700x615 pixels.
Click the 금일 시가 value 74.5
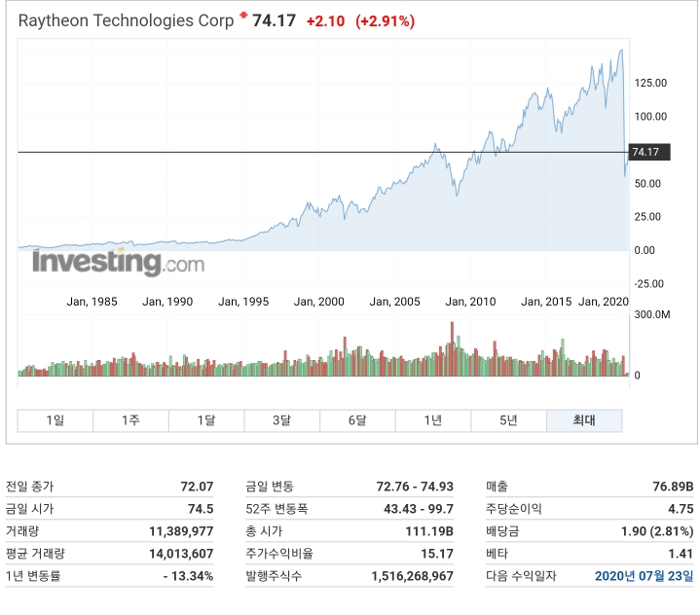[201, 509]
